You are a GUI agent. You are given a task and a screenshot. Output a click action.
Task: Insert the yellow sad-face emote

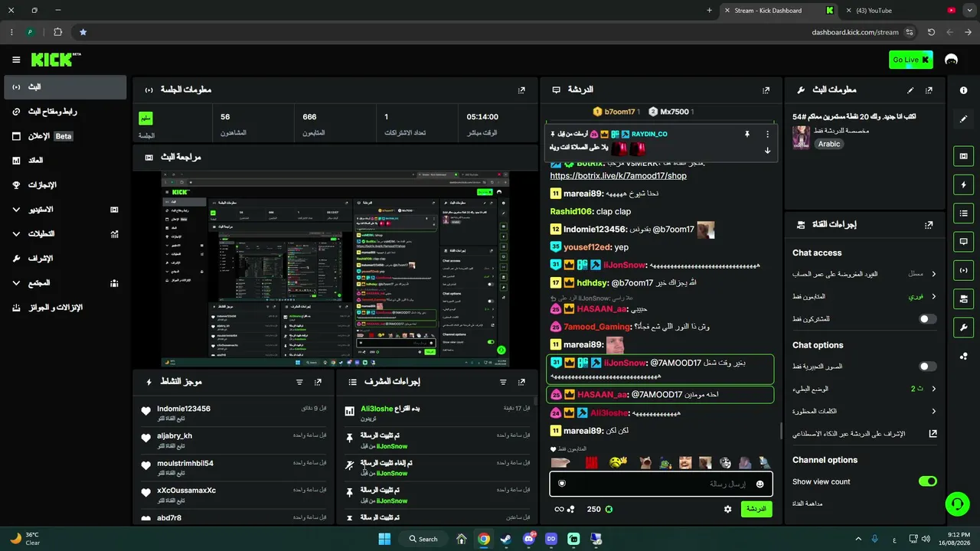point(619,462)
